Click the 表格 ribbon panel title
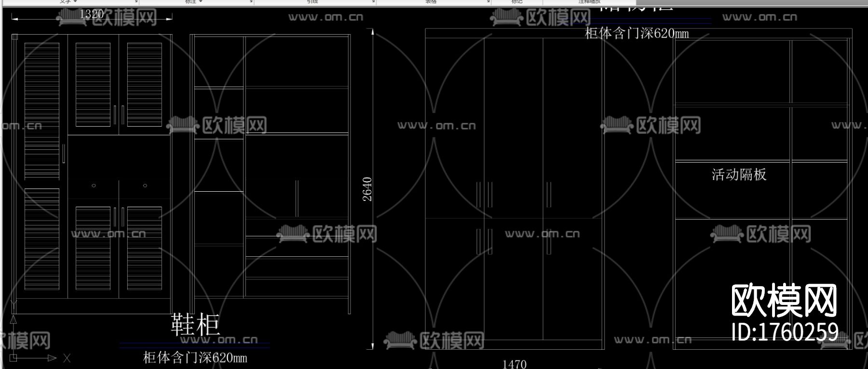Image resolution: width=868 pixels, height=369 pixels. (431, 2)
